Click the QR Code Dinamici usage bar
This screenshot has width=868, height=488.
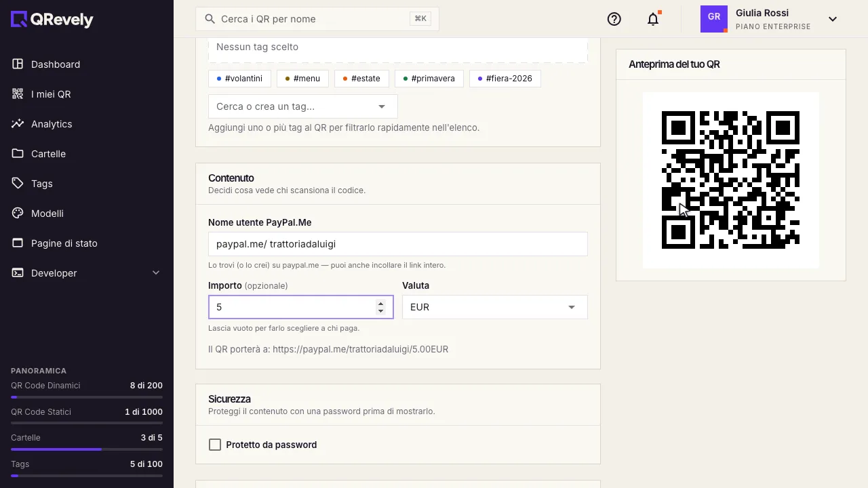click(x=87, y=397)
